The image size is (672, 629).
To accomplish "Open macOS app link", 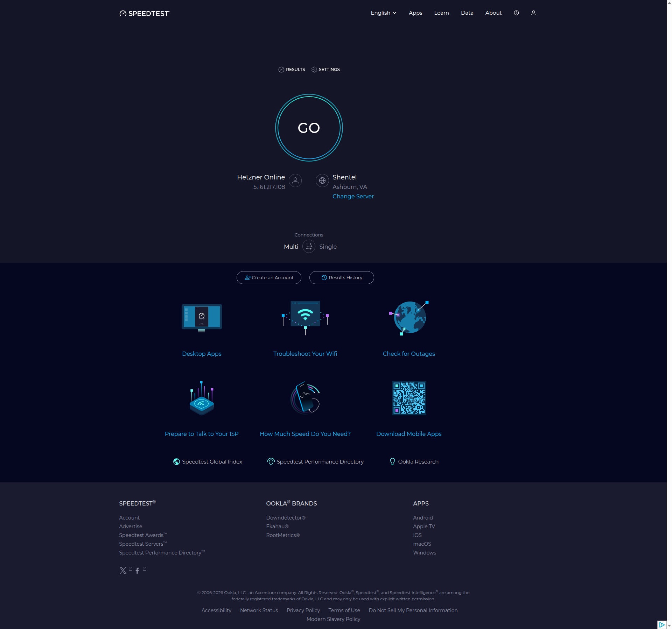I will click(422, 544).
